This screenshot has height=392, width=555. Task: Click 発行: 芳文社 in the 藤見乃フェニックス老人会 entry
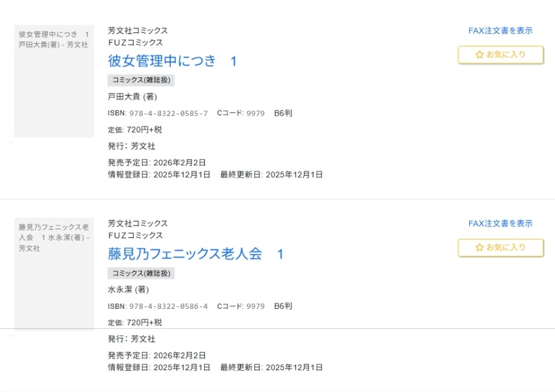(x=132, y=339)
